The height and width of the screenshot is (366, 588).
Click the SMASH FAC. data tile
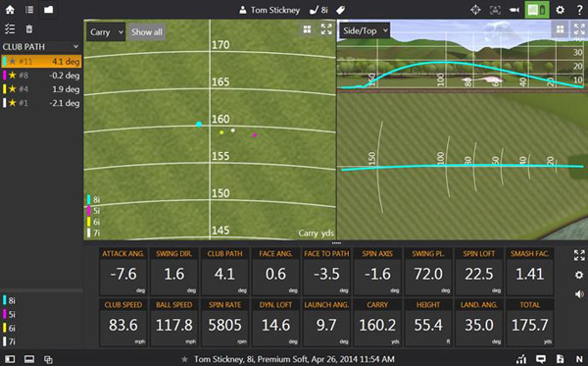click(x=529, y=271)
